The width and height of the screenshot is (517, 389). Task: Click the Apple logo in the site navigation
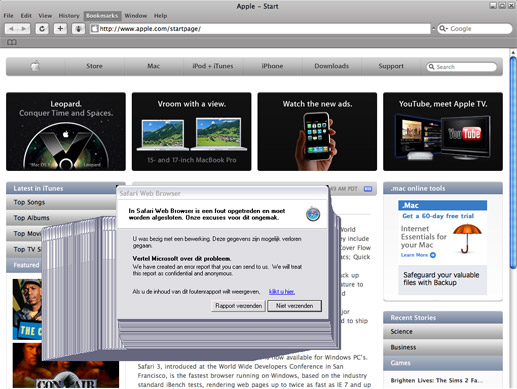tap(35, 66)
